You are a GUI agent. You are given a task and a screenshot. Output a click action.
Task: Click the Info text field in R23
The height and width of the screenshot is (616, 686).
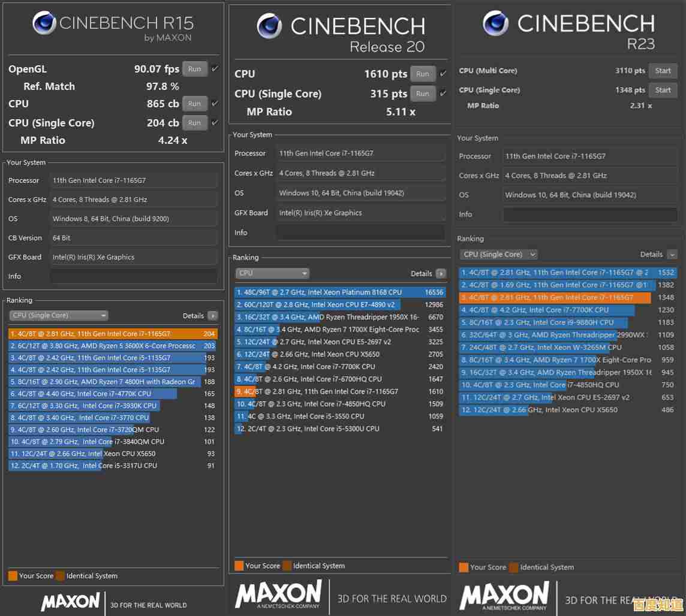click(x=589, y=215)
